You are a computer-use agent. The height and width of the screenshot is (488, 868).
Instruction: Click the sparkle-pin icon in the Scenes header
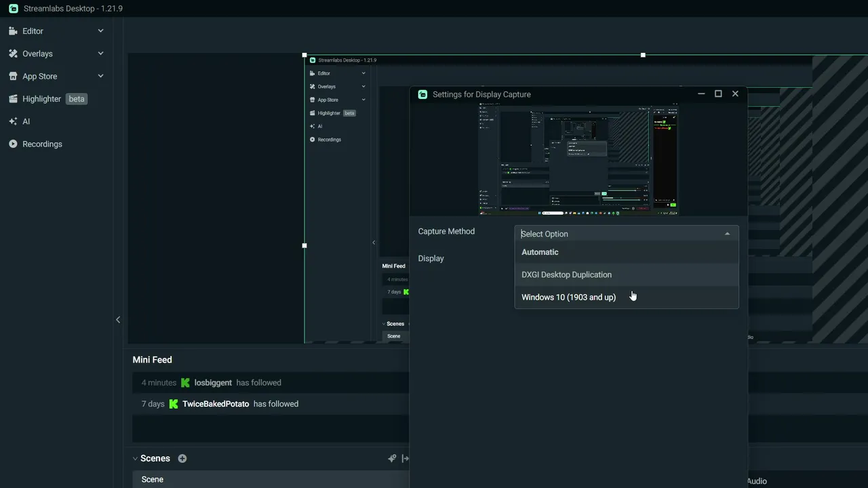coord(392,459)
